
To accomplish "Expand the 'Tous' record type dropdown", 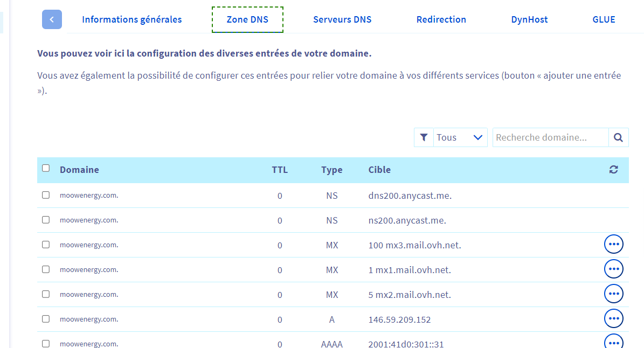I will [459, 137].
